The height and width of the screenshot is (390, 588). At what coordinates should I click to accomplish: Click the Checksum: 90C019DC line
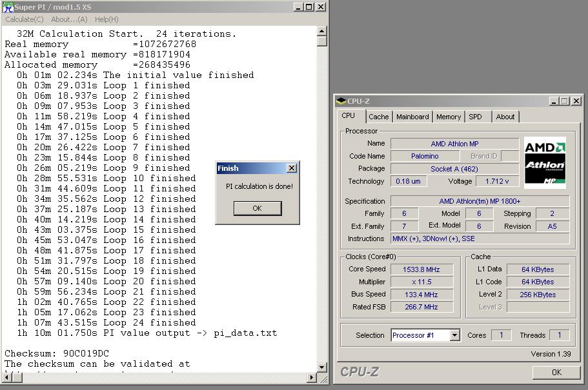[x=57, y=353]
